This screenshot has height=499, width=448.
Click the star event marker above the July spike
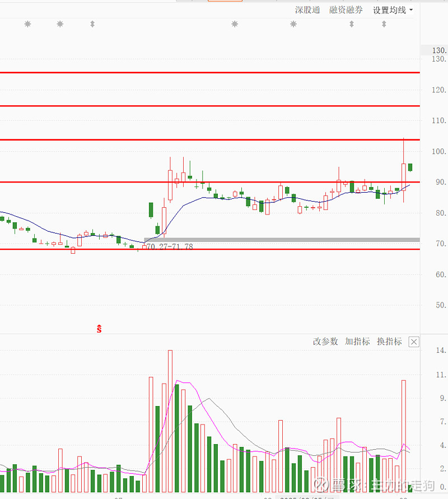click(x=235, y=24)
